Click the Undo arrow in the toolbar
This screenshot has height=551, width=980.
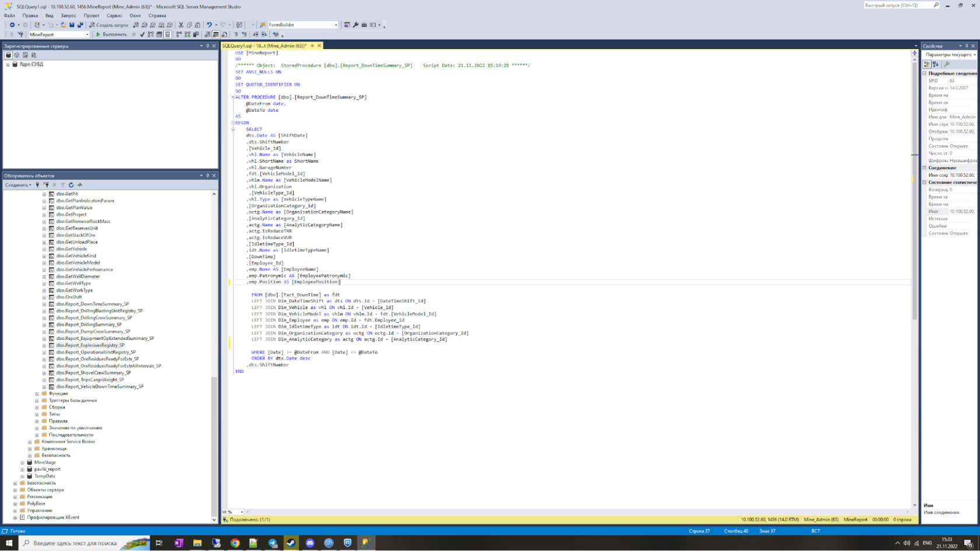pos(209,25)
